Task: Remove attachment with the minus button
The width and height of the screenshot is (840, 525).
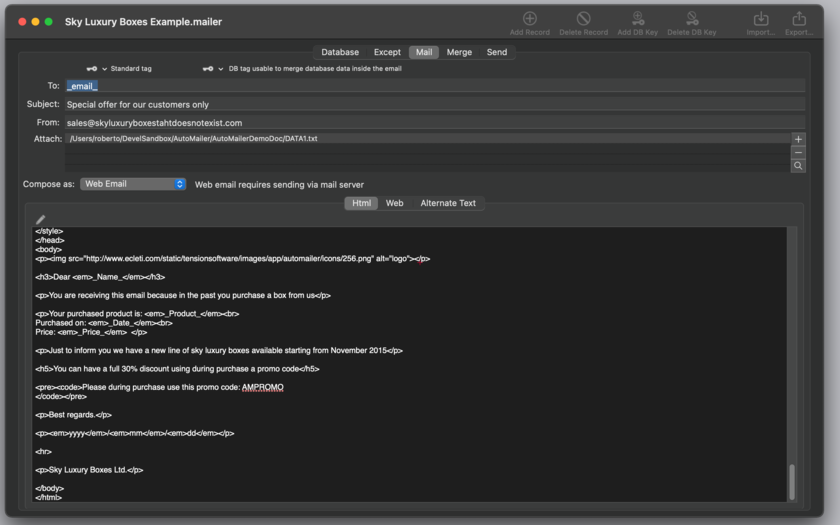Action: click(798, 153)
